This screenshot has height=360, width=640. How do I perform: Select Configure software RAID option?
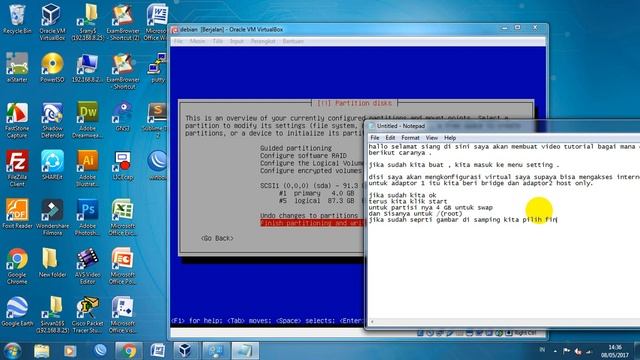(x=303, y=156)
